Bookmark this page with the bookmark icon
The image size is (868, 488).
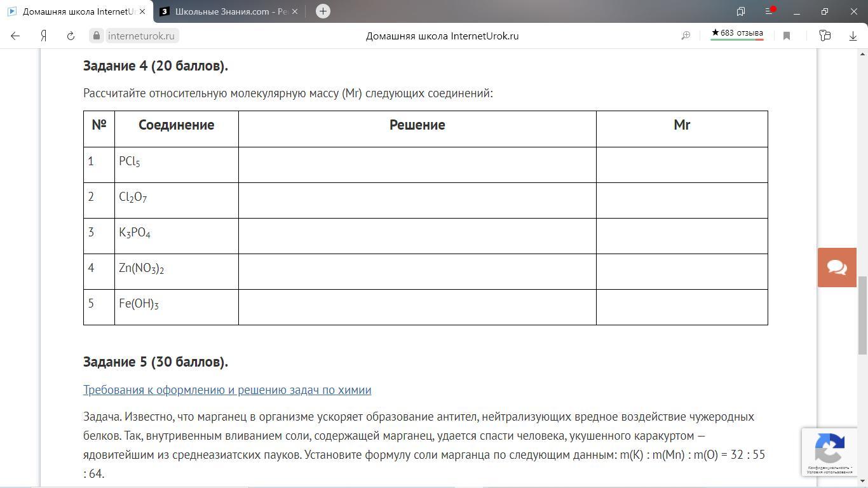pos(787,36)
